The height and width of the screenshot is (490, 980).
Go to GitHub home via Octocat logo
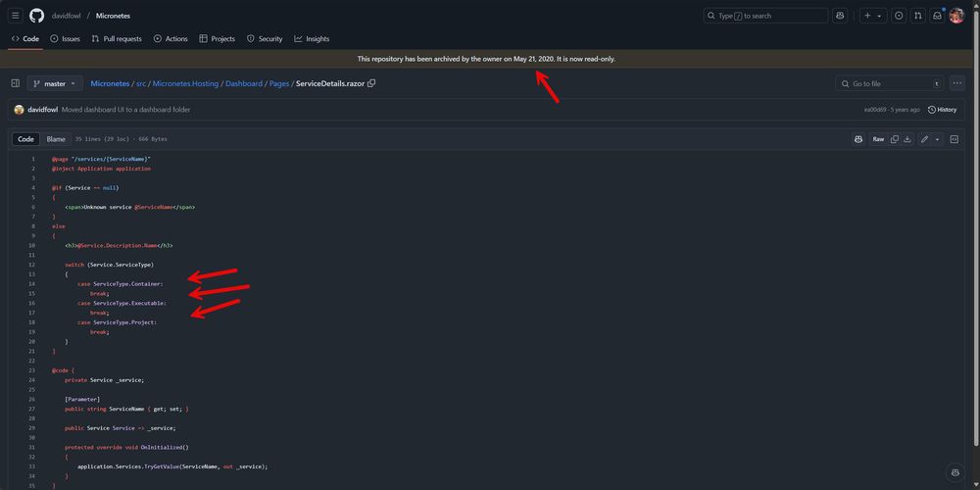36,16
